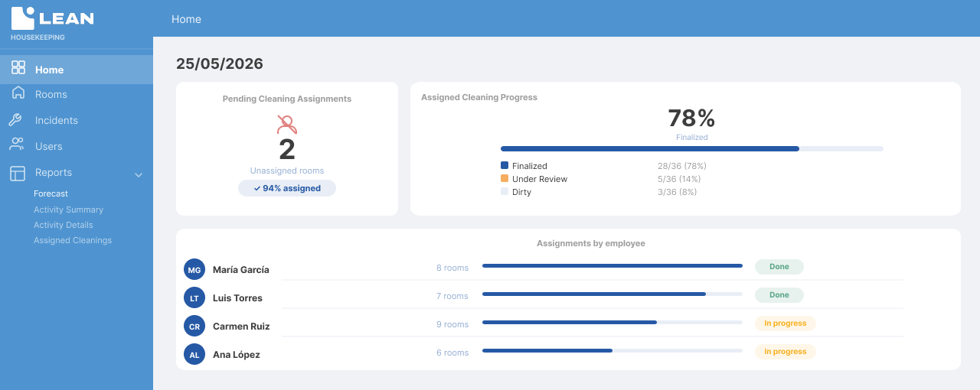Click the gray Dirty legend swatch

point(505,191)
